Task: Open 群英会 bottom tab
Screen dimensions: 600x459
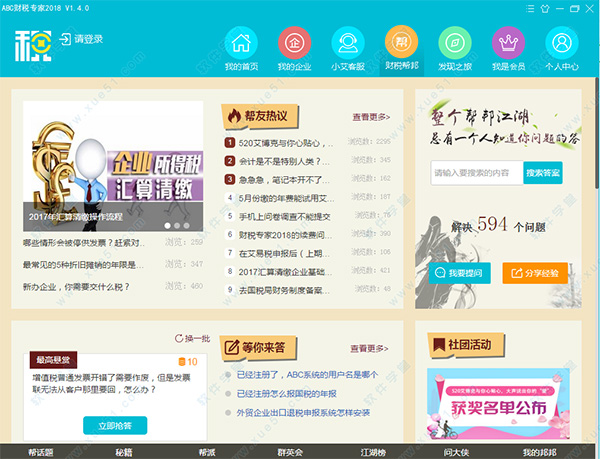Action: coord(290,452)
